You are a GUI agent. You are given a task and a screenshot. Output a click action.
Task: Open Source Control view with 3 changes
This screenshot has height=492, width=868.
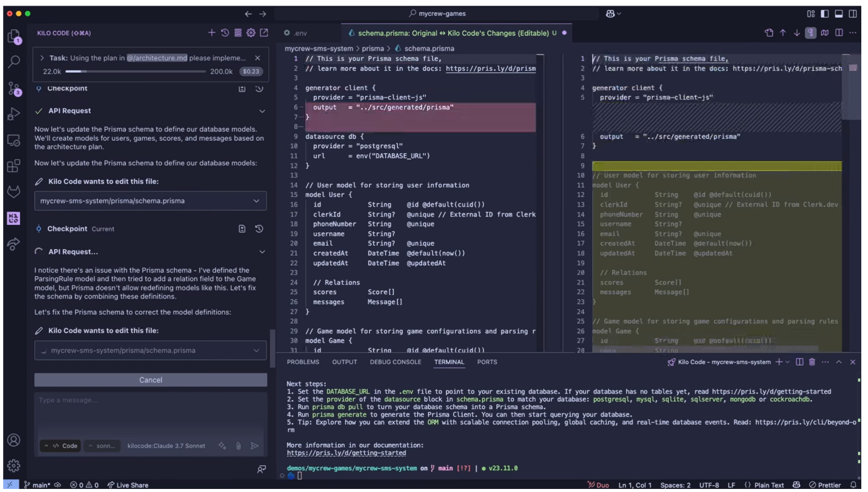(13, 88)
